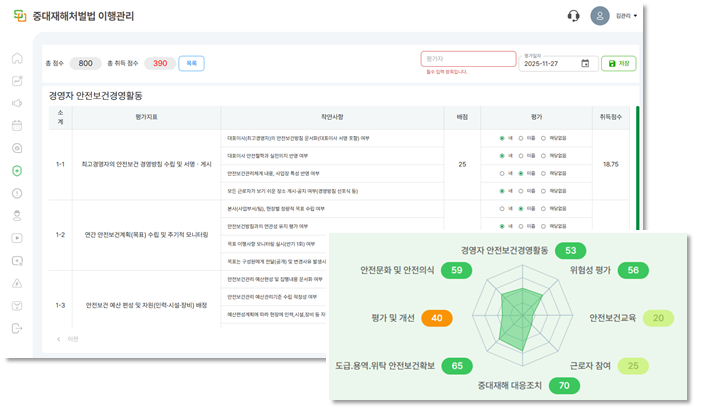
Task: Open the calendar icon in left sidebar
Action: point(16,126)
